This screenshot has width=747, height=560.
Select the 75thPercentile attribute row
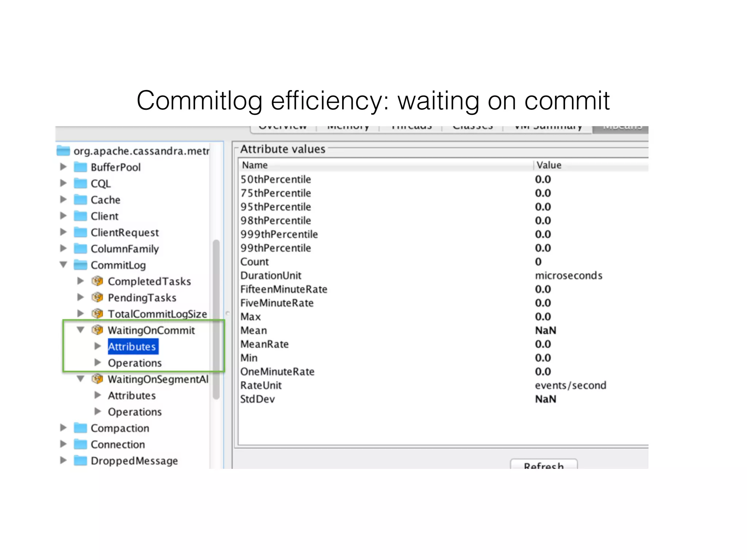pos(444,193)
